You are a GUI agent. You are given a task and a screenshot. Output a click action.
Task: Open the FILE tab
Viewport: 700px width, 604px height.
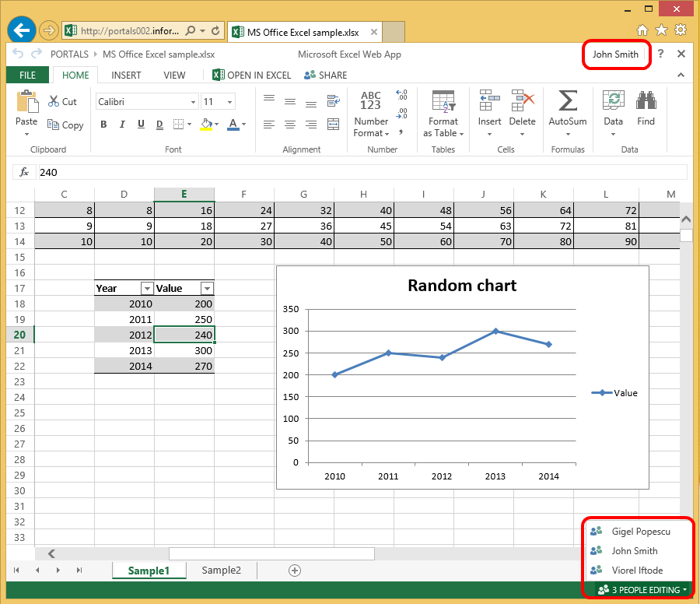(27, 75)
